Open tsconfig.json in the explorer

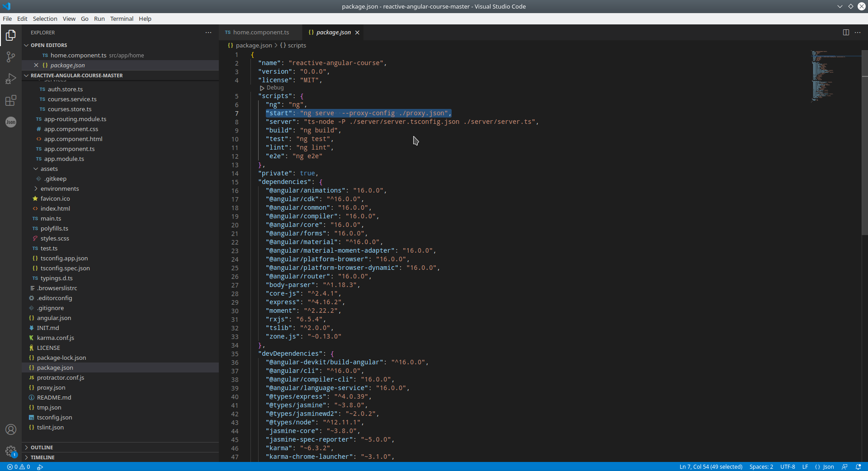point(120,418)
